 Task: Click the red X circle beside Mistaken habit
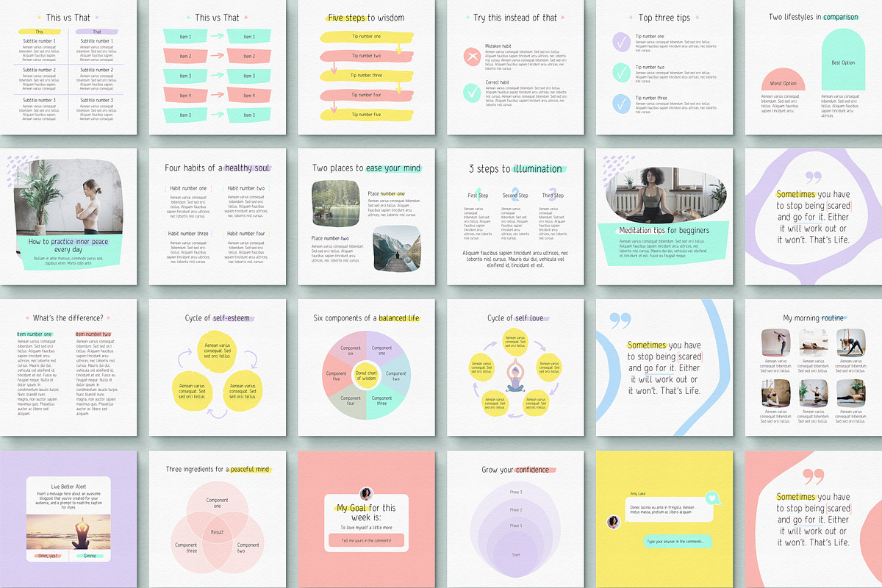click(472, 57)
